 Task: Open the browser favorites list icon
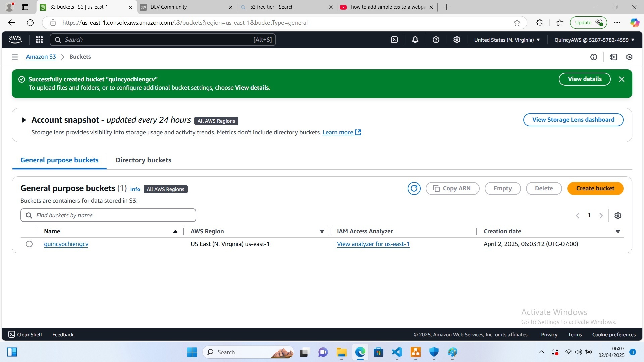pos(560,23)
